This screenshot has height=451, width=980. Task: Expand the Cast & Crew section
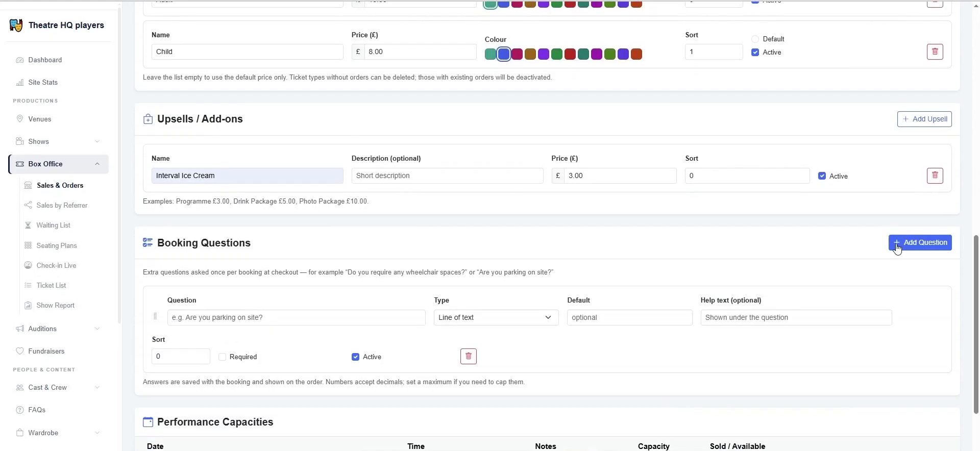[x=58, y=387]
